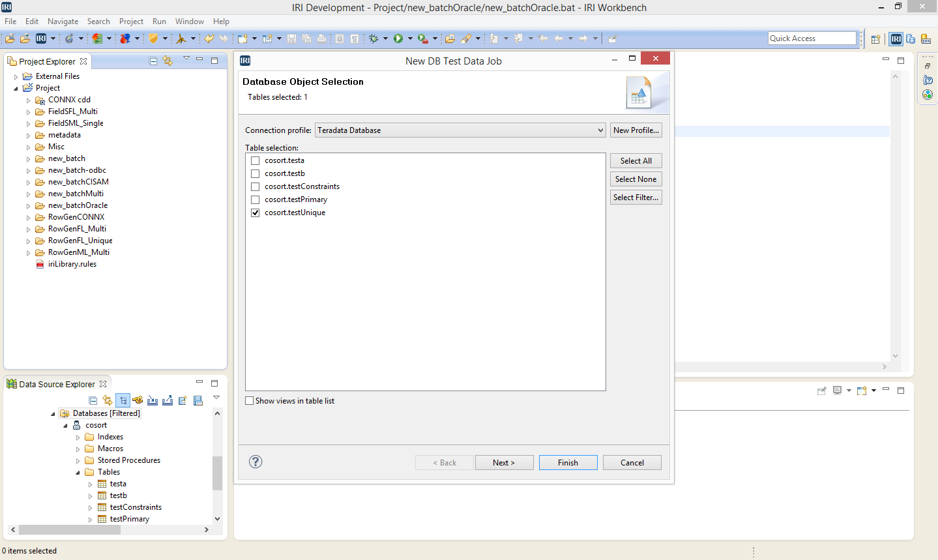Click the Debug bug toolbar icon
Screen dimensions: 938x560
(374, 38)
